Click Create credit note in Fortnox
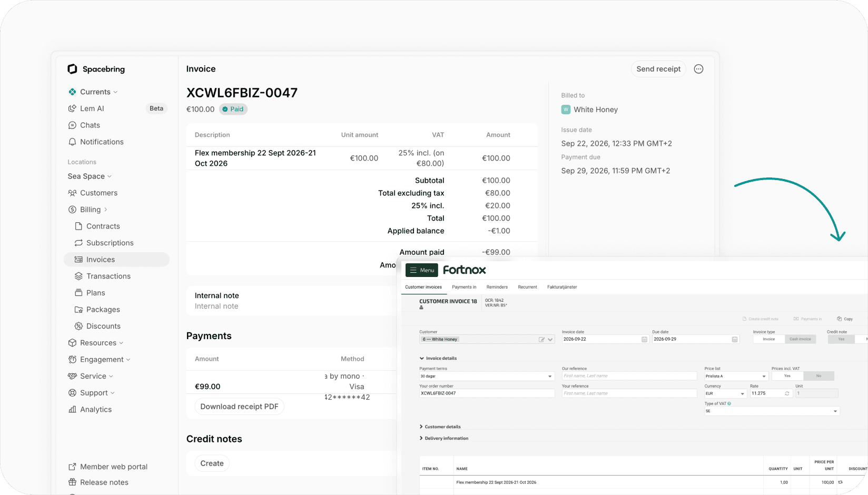This screenshot has width=868, height=495. (760, 319)
